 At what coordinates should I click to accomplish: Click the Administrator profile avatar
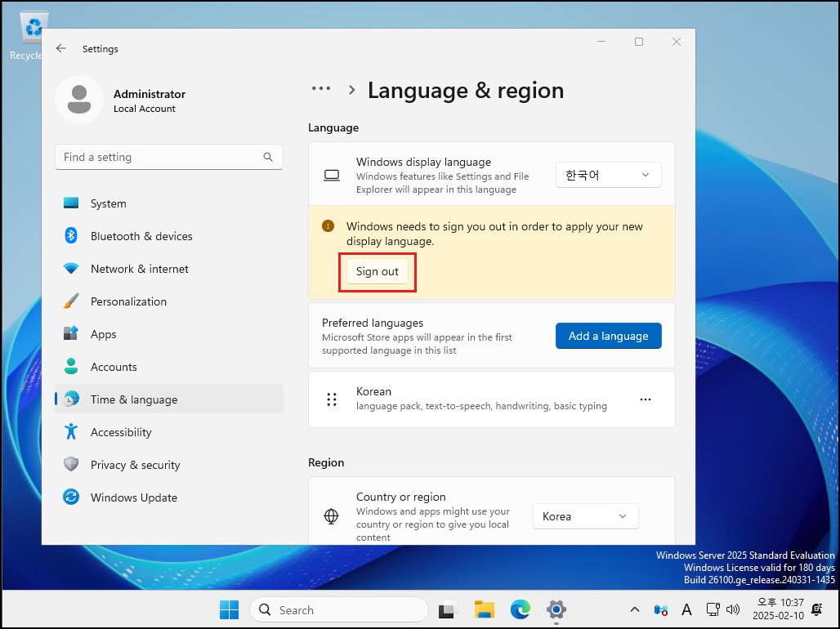79,100
